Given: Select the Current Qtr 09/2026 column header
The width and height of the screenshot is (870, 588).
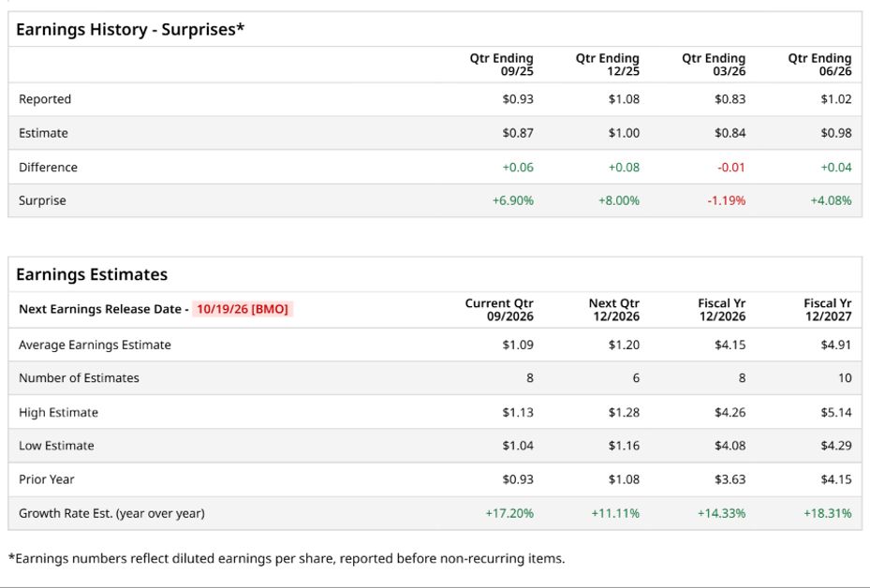Looking at the screenshot, I should pyautogui.click(x=499, y=310).
